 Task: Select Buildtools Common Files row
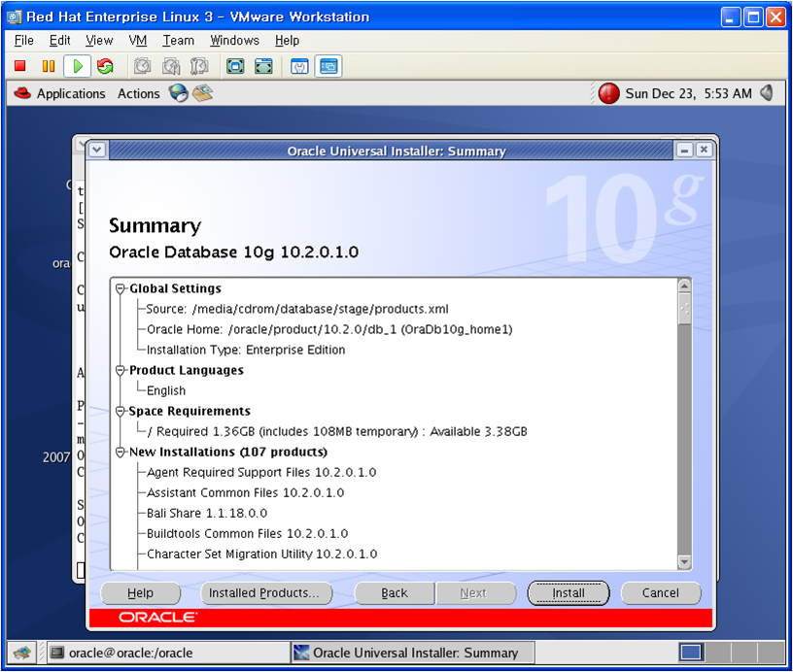[x=247, y=533]
